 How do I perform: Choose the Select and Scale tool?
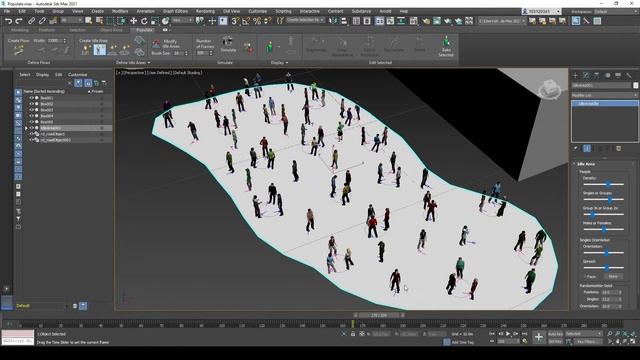155,21
